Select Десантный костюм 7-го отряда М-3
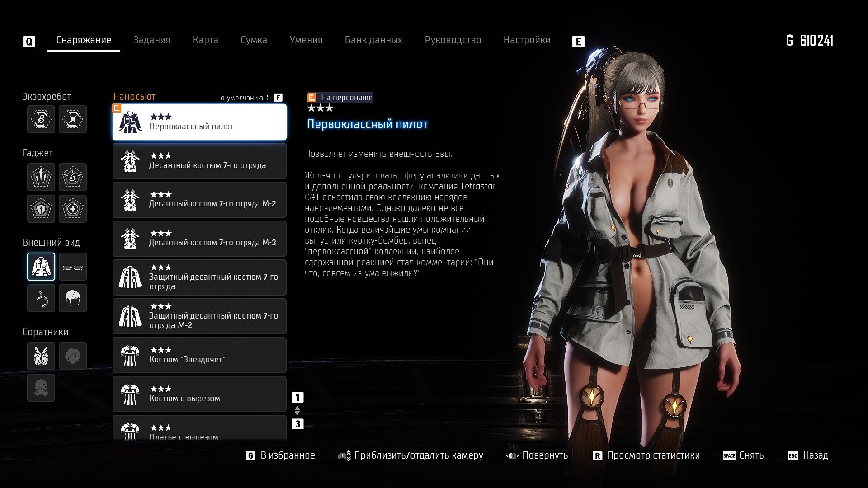This screenshot has width=868, height=488. tap(199, 239)
